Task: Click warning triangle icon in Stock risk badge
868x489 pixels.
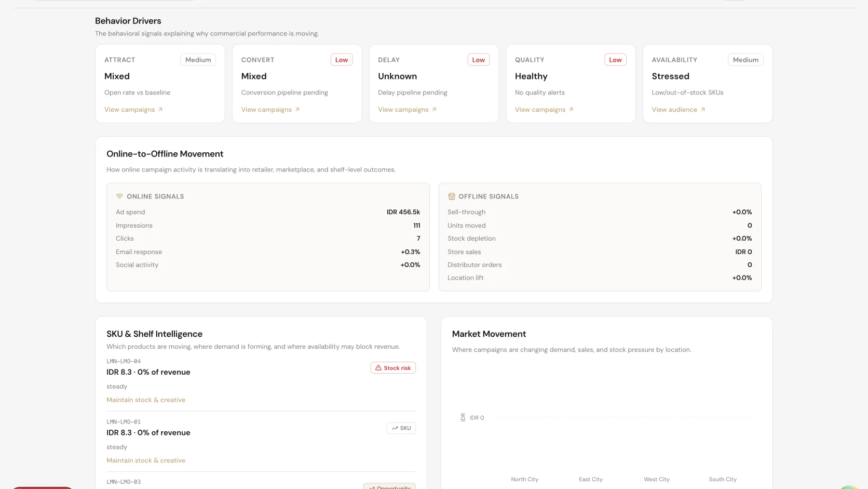Action: pos(378,368)
